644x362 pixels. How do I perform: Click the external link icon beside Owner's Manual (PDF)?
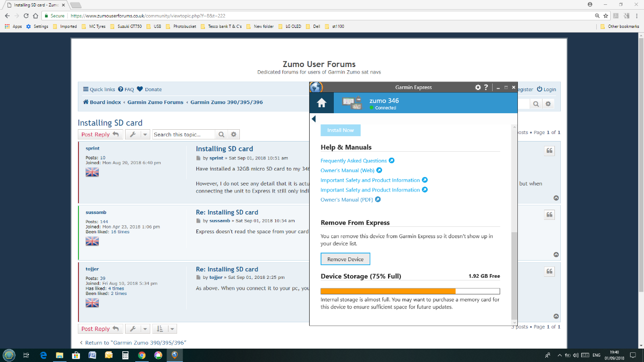[x=378, y=200]
